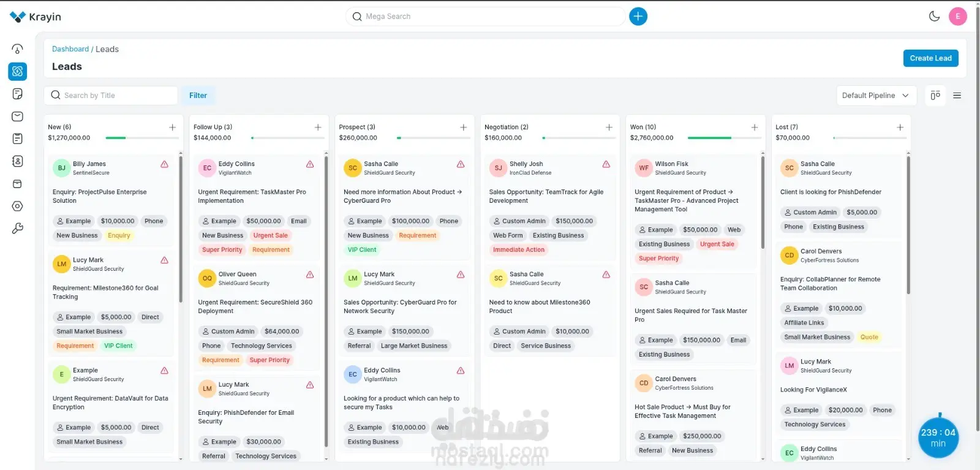Image resolution: width=980 pixels, height=470 pixels.
Task: Click the Create Lead button
Action: 931,58
